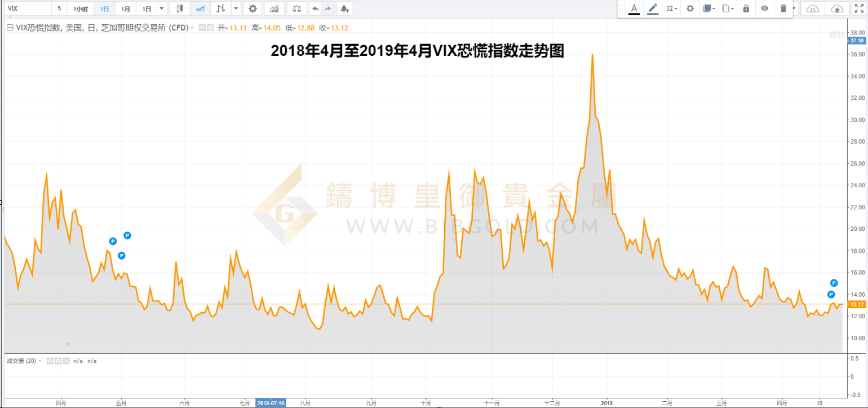The height and width of the screenshot is (408, 868).
Task: Click the 2018-07-16 date marker on time axis
Action: (x=271, y=403)
